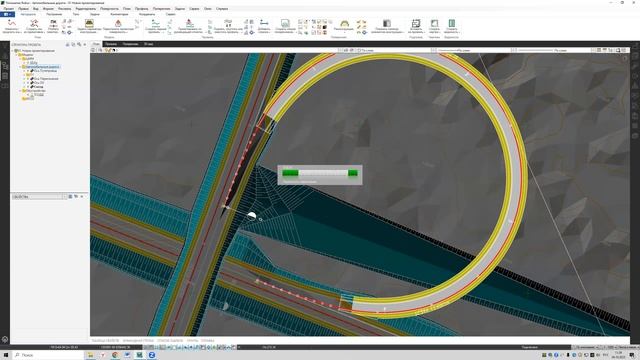640x360 pixels.
Task: Collapse the Автомобильные дороги tree folder
Action: click(20, 67)
